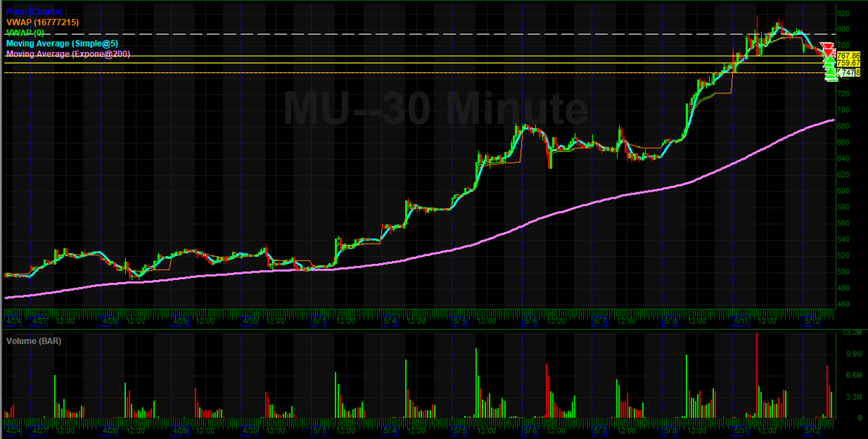Click the 5/5 date on price chart axis
The image size is (868, 439).
pyautogui.click(x=459, y=320)
